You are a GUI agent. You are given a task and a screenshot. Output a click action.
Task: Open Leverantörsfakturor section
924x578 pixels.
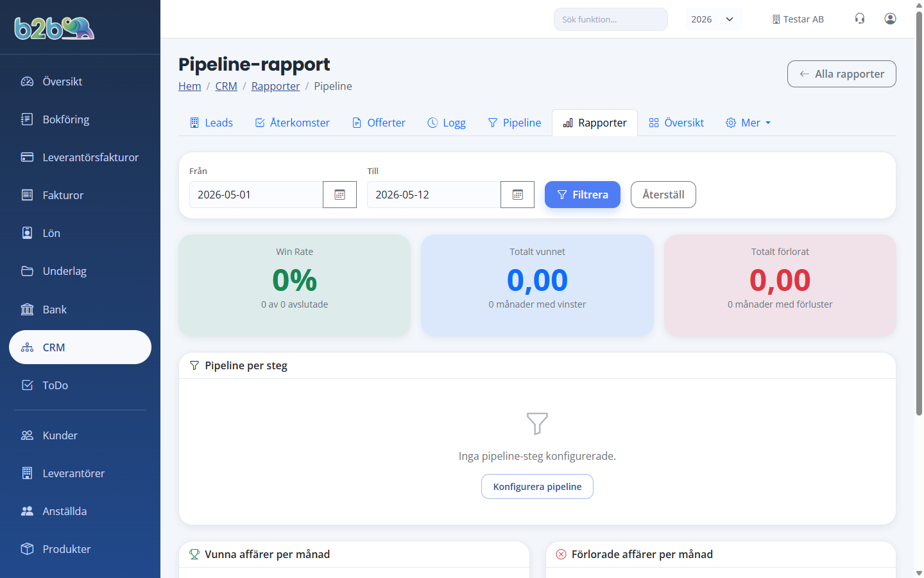80,157
